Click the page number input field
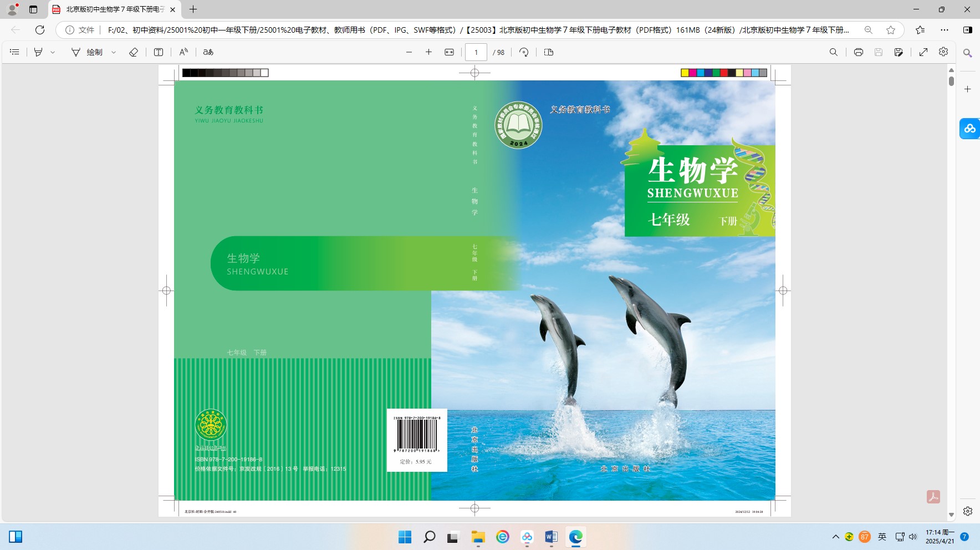The width and height of the screenshot is (980, 550). [x=476, y=52]
